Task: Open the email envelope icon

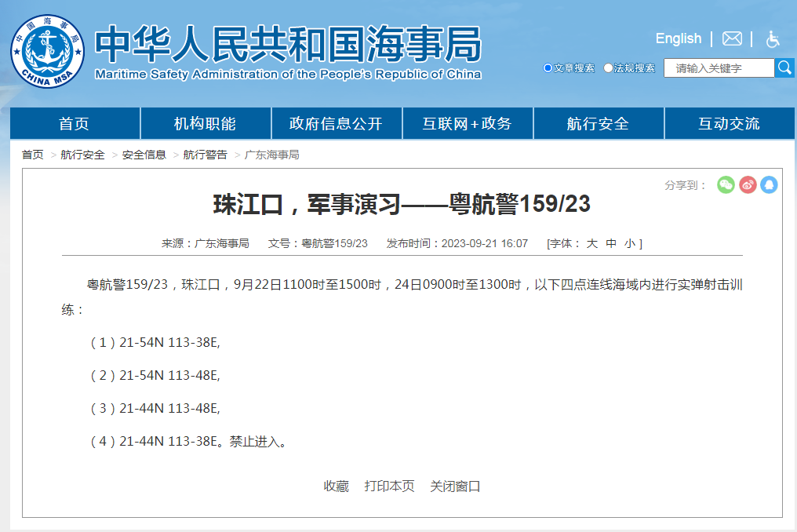Action: (x=732, y=38)
